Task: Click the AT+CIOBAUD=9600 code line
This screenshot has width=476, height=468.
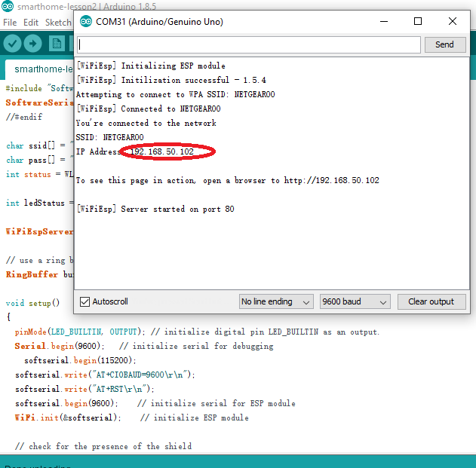Action: [105, 375]
